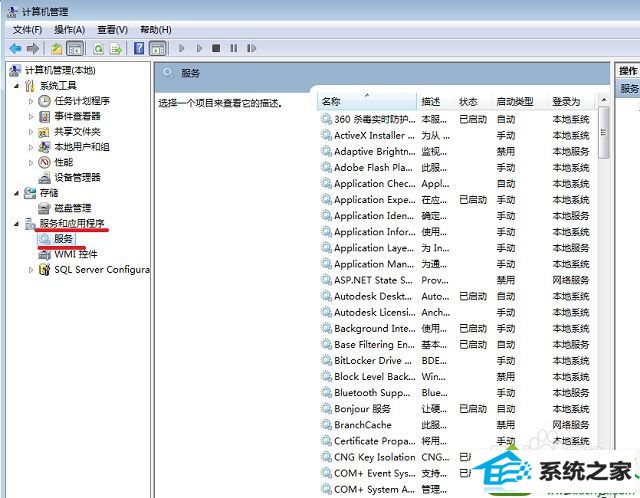The height and width of the screenshot is (498, 640).
Task: Select the ASP.NET State Service row
Action: [x=456, y=280]
